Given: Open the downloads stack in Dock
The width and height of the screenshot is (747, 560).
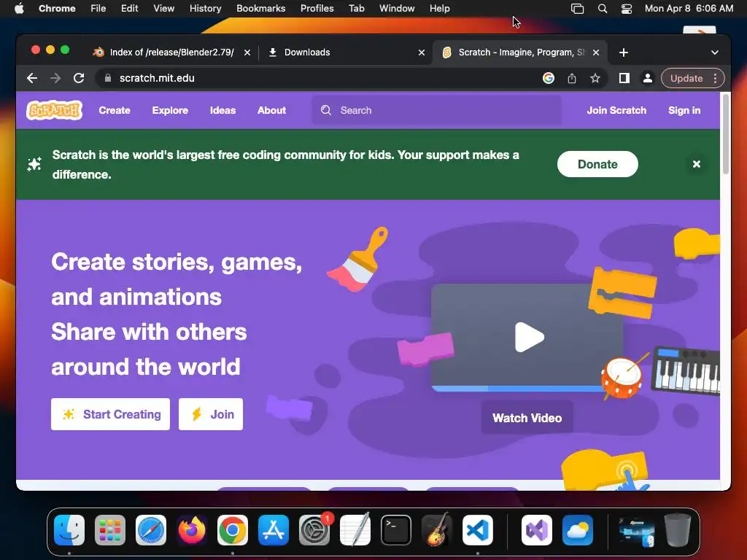Looking at the screenshot, I should click(636, 530).
